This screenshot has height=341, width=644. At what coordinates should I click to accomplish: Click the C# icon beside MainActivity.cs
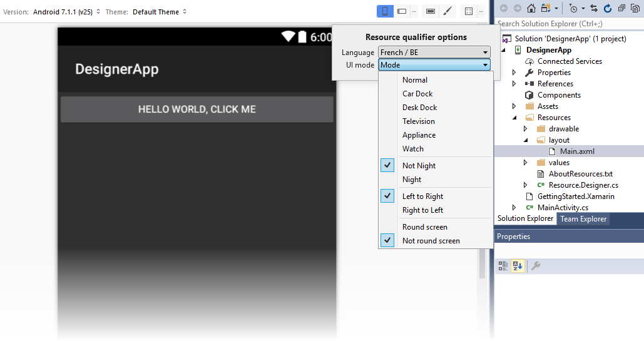coord(530,208)
